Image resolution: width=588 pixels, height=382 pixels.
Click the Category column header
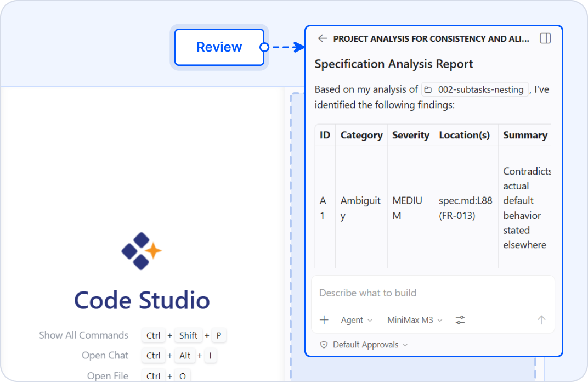(x=361, y=135)
